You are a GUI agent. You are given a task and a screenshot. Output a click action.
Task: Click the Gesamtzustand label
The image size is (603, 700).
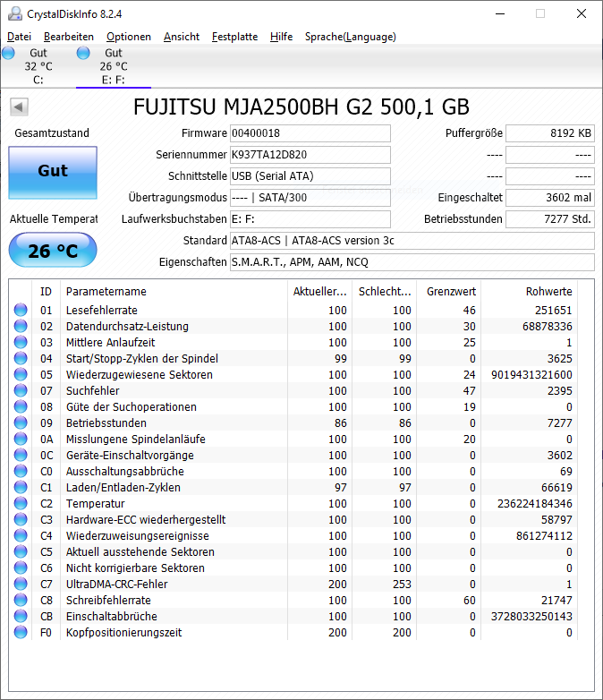52,133
